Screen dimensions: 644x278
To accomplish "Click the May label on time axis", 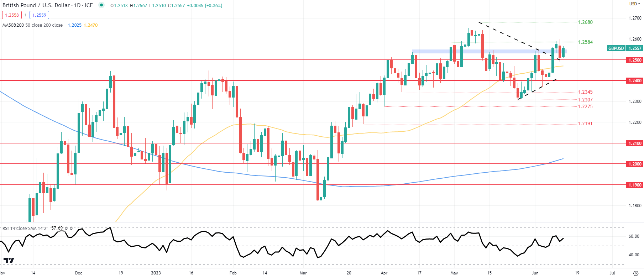I will 454,273.
